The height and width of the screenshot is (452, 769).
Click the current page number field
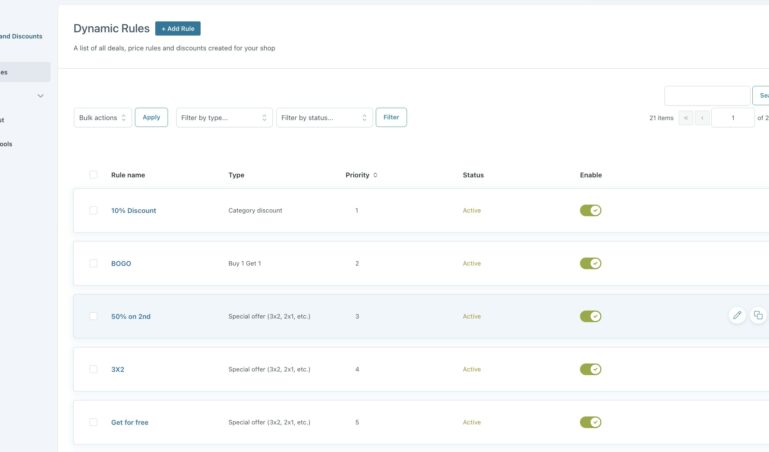[732, 118]
